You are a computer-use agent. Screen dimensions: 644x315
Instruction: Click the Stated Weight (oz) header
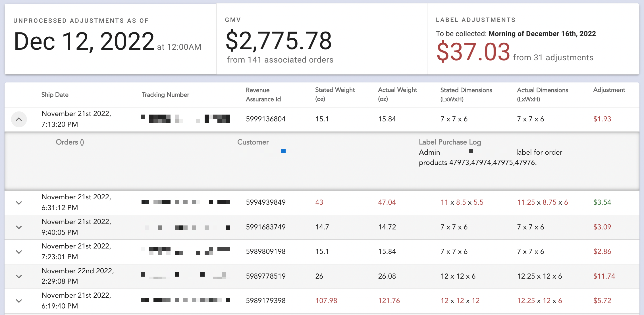tap(335, 94)
